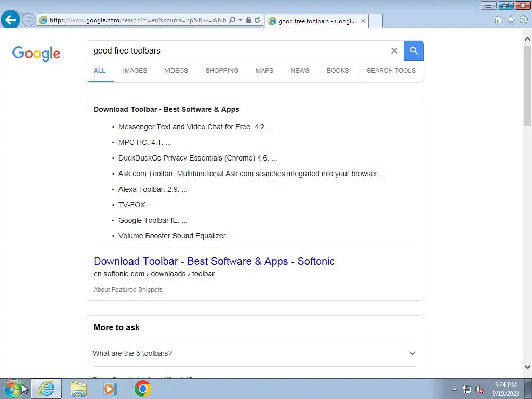The width and height of the screenshot is (532, 399).
Task: Open the Softonic Download Toolbar result link
Action: [x=214, y=261]
